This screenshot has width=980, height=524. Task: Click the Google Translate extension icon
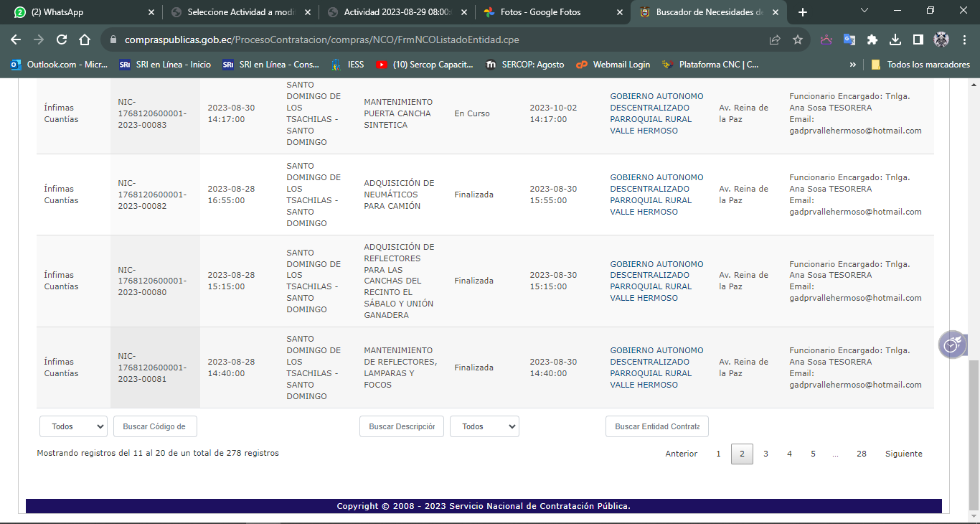pos(849,39)
